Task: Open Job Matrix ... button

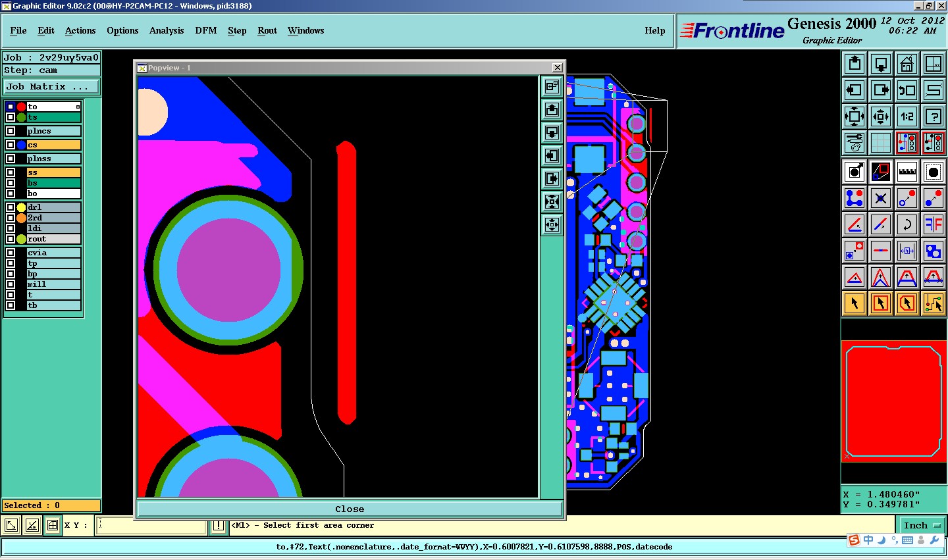Action: (51, 86)
